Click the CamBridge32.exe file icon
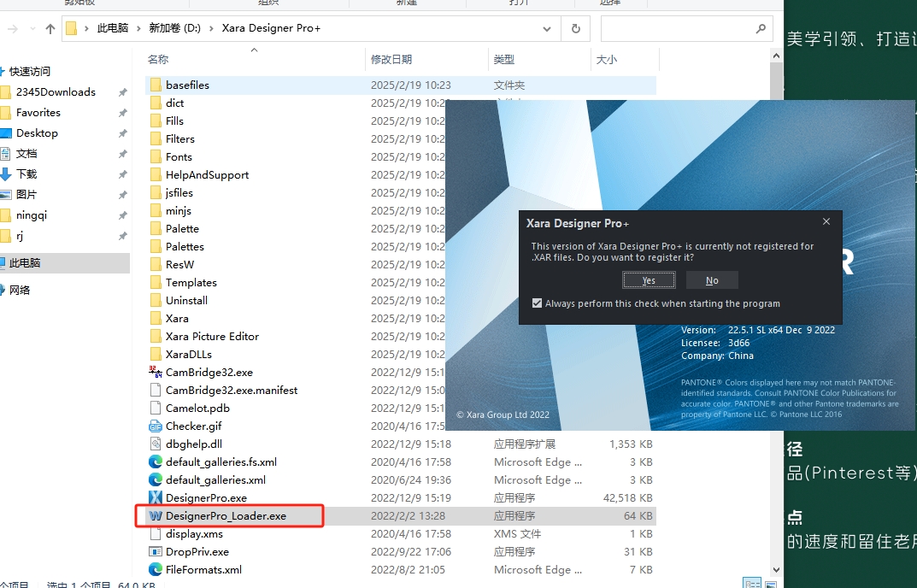The image size is (917, 588). [x=156, y=372]
